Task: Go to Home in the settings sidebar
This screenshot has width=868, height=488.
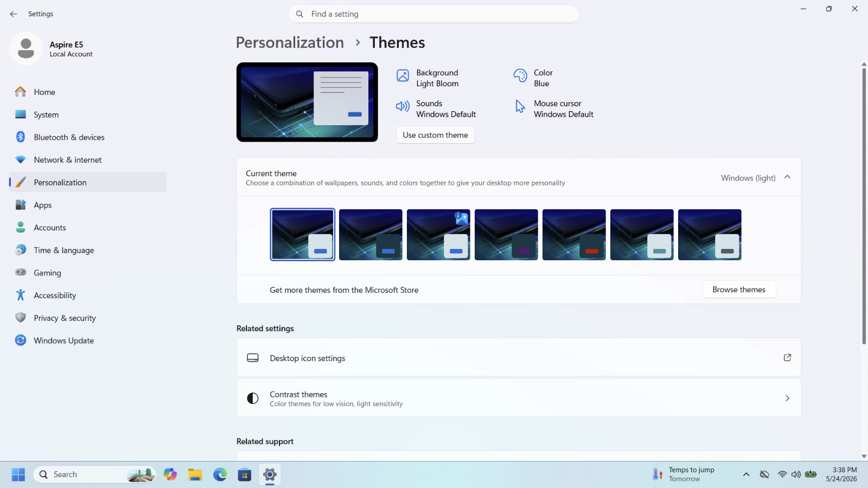Action: click(88, 92)
